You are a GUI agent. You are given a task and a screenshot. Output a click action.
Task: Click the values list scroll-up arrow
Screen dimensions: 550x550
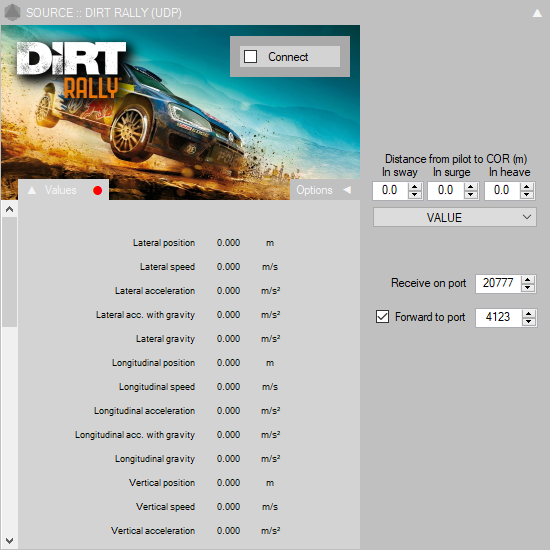click(9, 209)
